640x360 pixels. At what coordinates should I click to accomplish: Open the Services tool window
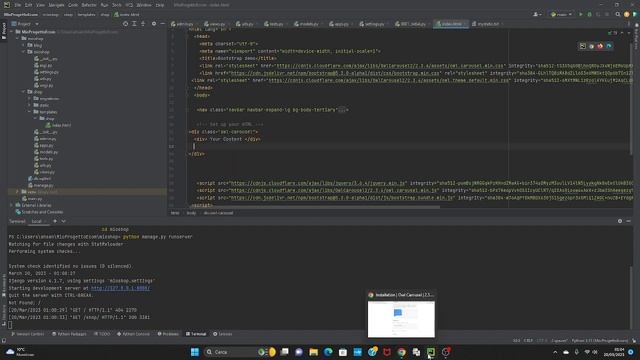pyautogui.click(x=222, y=334)
